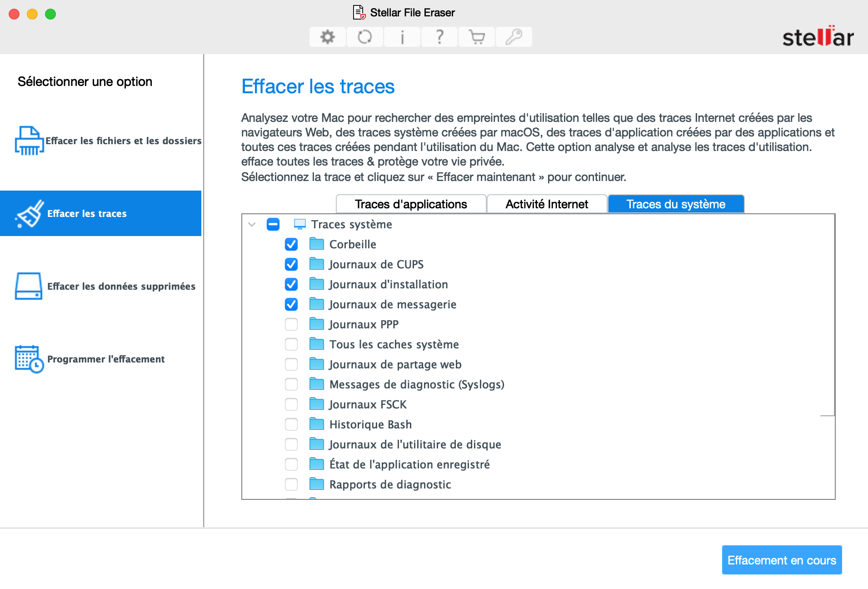Screen dimensions: 868x589
Task: Click the monitor icon beside Traces système
Action: pos(300,224)
